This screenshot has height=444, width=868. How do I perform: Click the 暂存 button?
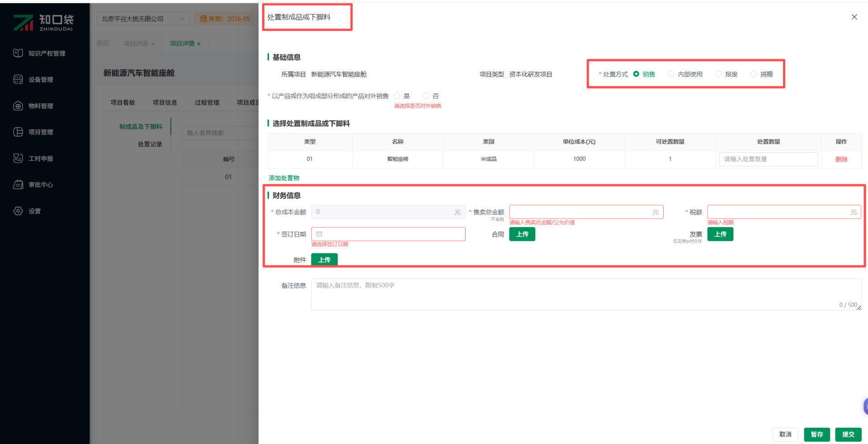coord(817,435)
